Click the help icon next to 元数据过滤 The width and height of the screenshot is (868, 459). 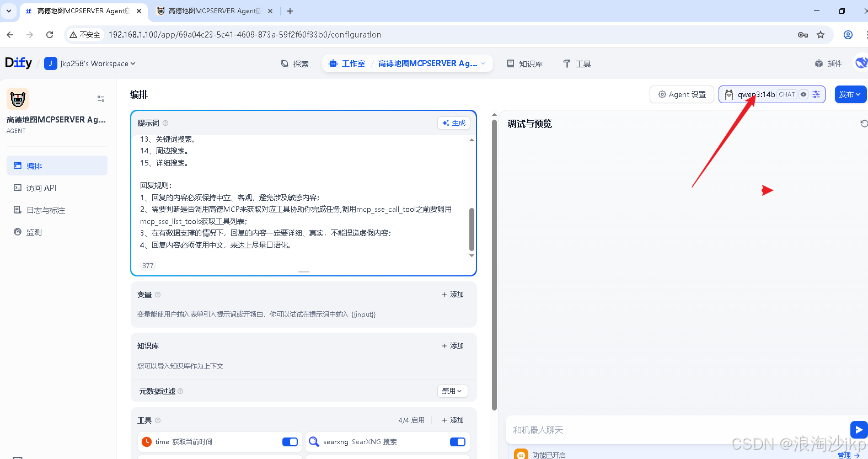tap(180, 391)
